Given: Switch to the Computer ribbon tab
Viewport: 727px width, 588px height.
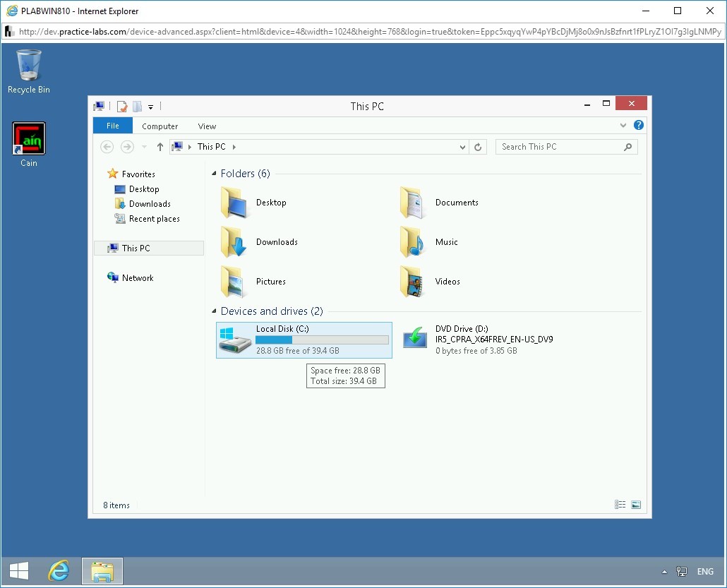Looking at the screenshot, I should (160, 126).
